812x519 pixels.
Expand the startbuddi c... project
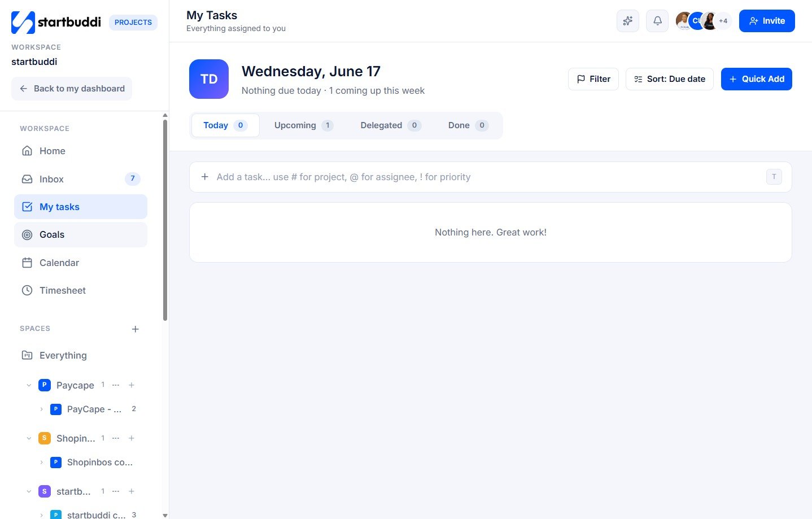pyautogui.click(x=41, y=515)
